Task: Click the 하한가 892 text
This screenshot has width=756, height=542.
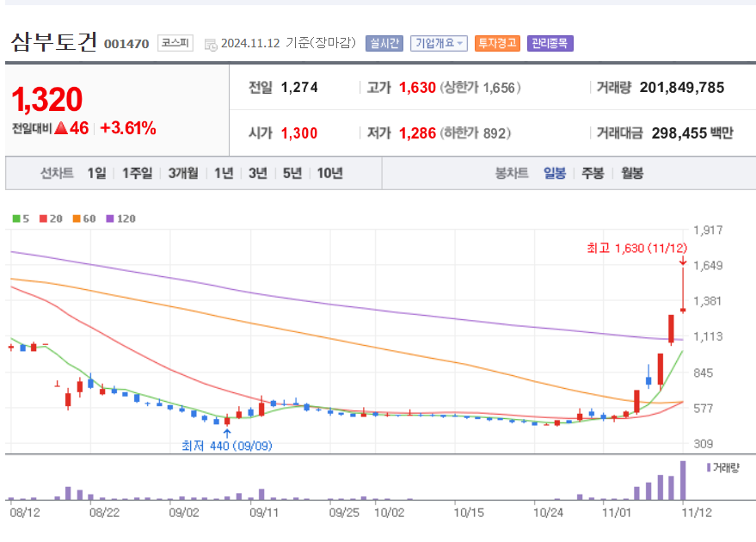Action: coord(475,133)
